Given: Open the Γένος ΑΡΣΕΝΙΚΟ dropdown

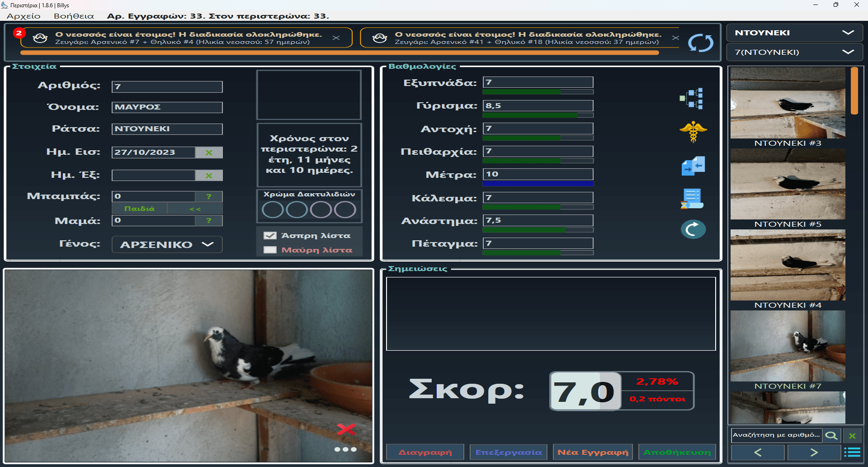Looking at the screenshot, I should 167,244.
